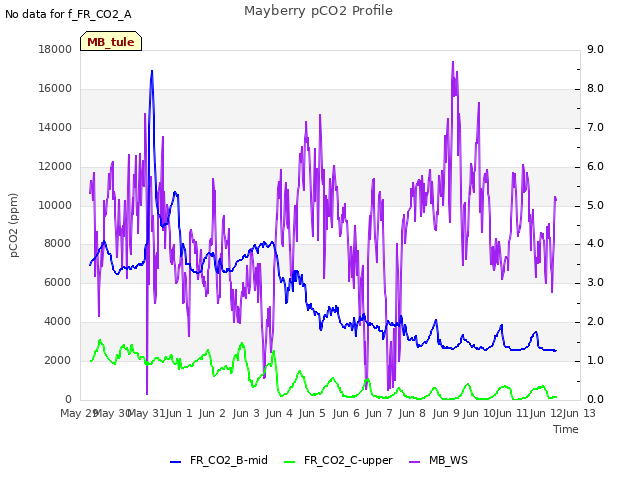
Task: Click the Time axis label
Action: click(x=566, y=429)
